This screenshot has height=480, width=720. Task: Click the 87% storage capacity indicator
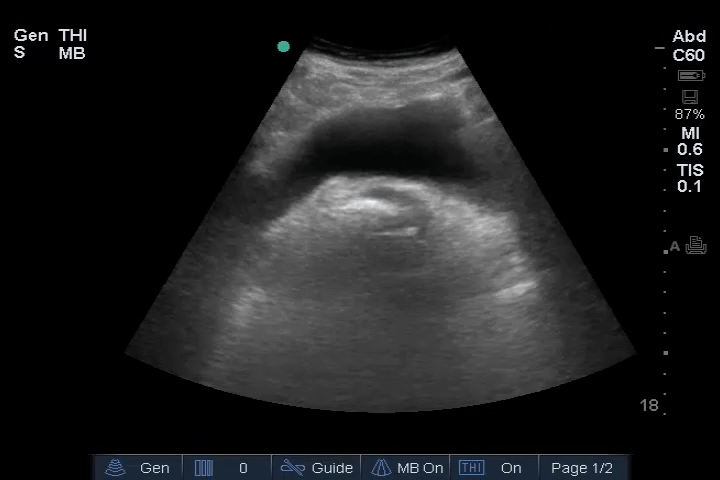(689, 114)
